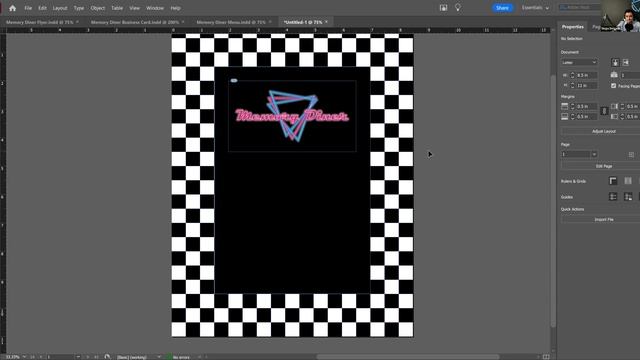
Task: Close the Untitled-1 document tab
Action: click(x=327, y=22)
